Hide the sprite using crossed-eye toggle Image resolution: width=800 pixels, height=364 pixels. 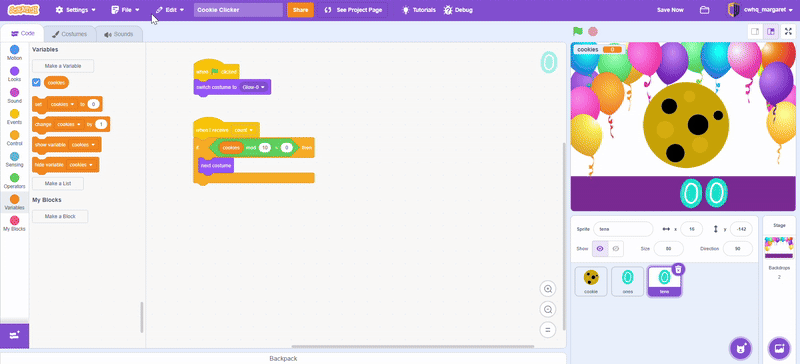pos(616,249)
